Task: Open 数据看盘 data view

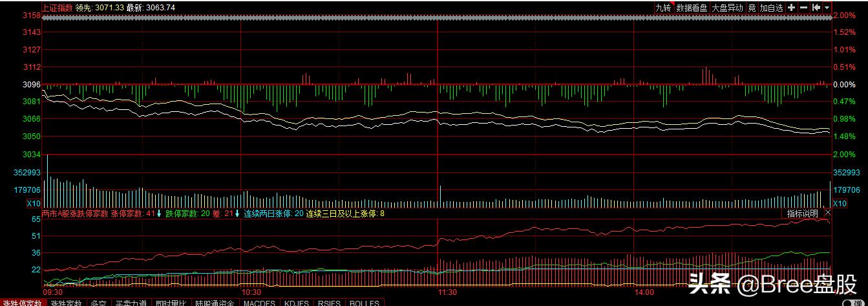Action: click(692, 8)
